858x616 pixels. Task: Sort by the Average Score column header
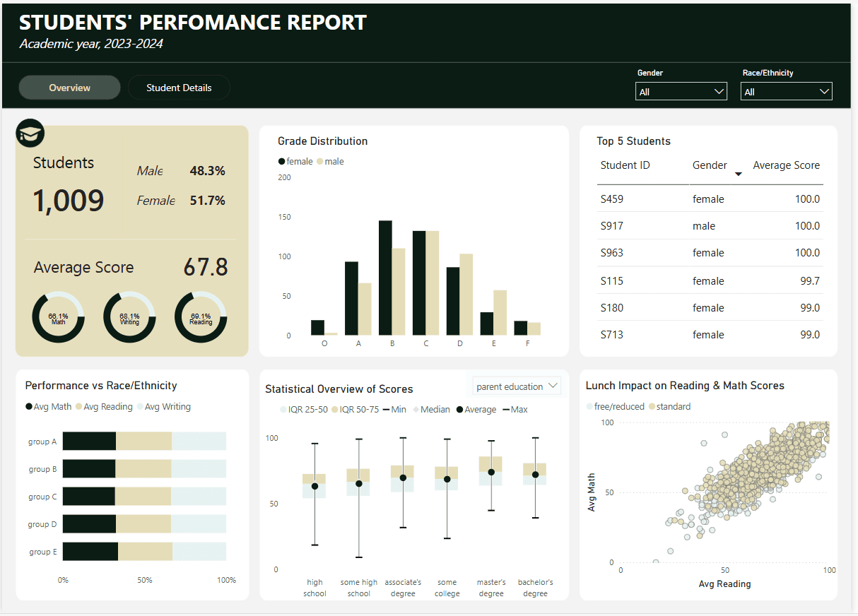(x=786, y=165)
